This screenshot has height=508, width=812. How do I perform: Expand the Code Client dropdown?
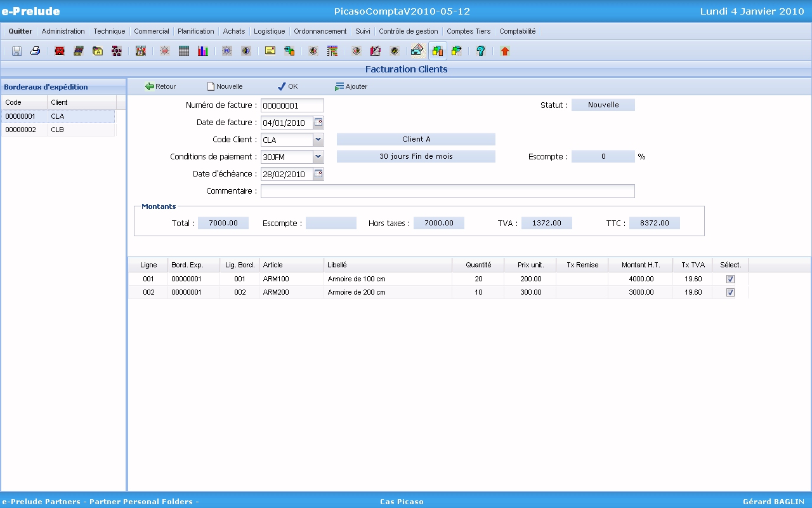[x=318, y=140]
